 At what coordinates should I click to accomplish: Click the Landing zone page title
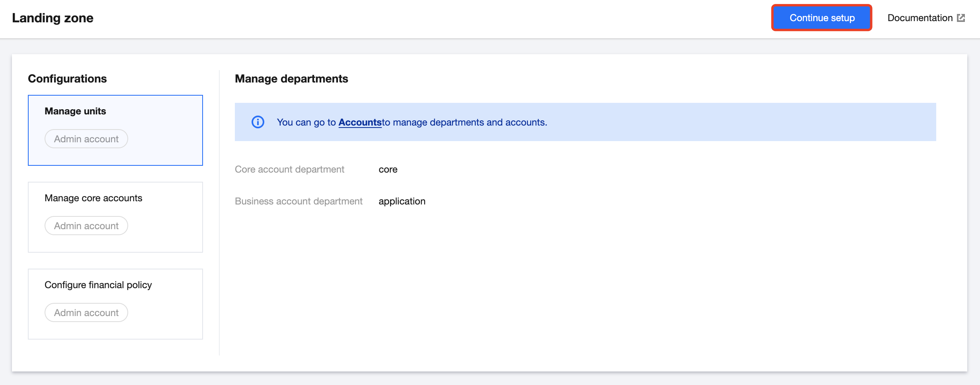coord(53,18)
